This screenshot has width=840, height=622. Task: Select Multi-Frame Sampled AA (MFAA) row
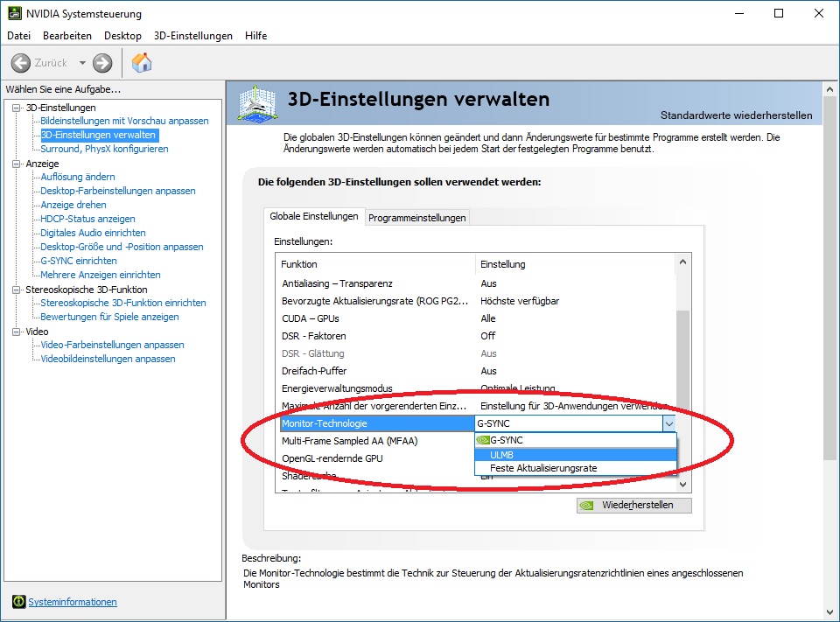click(377, 441)
